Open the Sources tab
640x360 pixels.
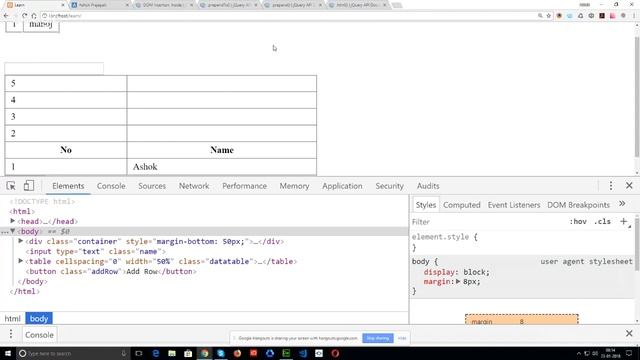(152, 186)
